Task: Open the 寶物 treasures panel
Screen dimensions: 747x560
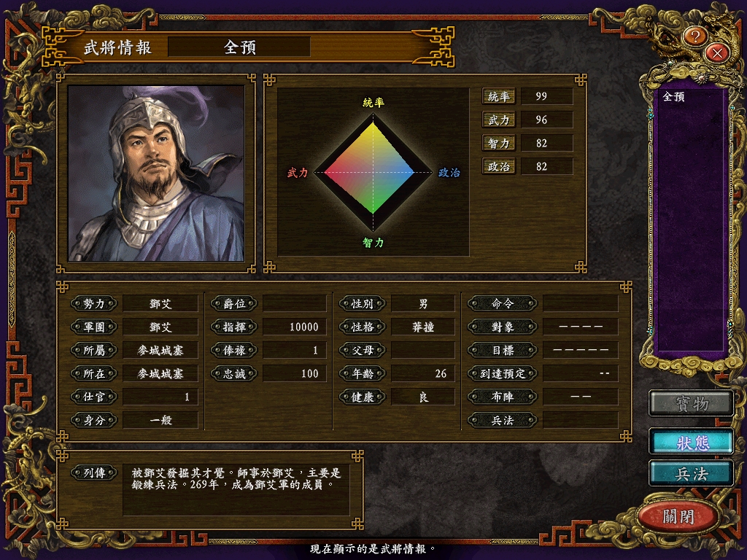Action: (692, 404)
